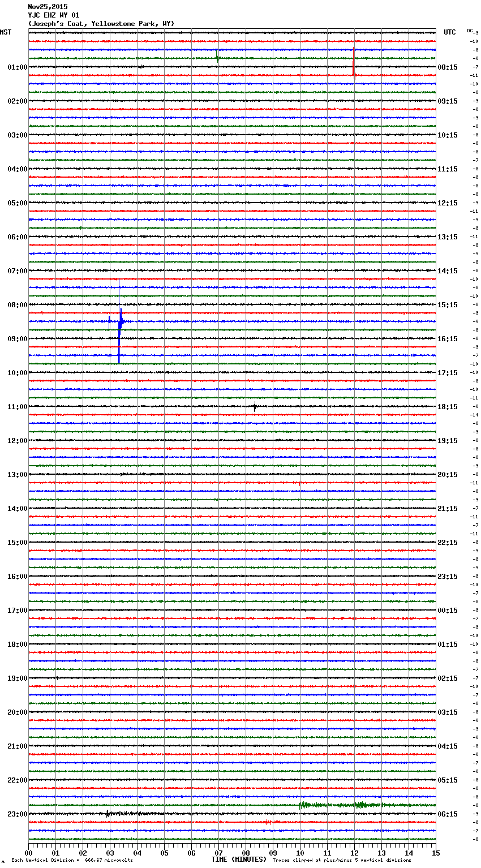Click the 18:15 UTC row label
Image resolution: width=481 pixels, height=868 pixels.
click(448, 407)
